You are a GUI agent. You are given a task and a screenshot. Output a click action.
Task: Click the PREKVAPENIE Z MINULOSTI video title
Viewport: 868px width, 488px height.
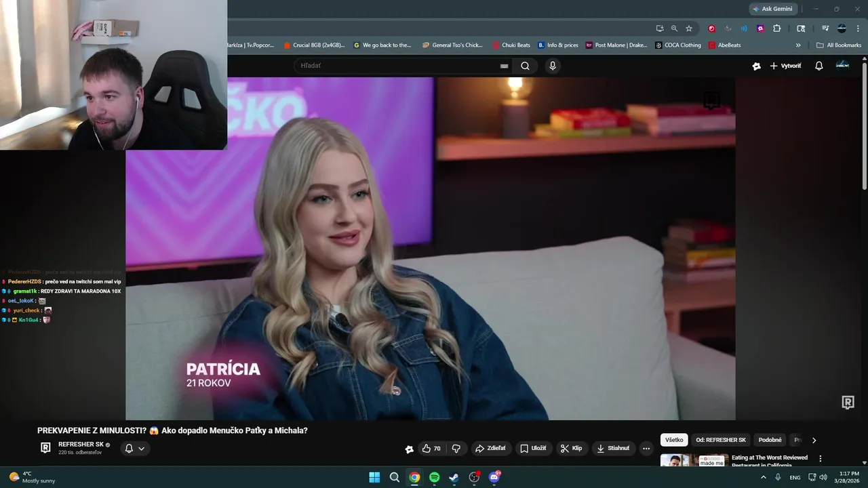pyautogui.click(x=172, y=430)
